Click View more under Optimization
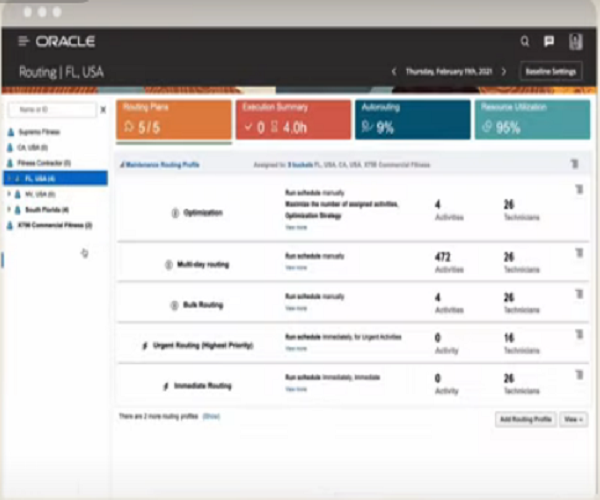Screen dimensions: 600x500 [296, 227]
